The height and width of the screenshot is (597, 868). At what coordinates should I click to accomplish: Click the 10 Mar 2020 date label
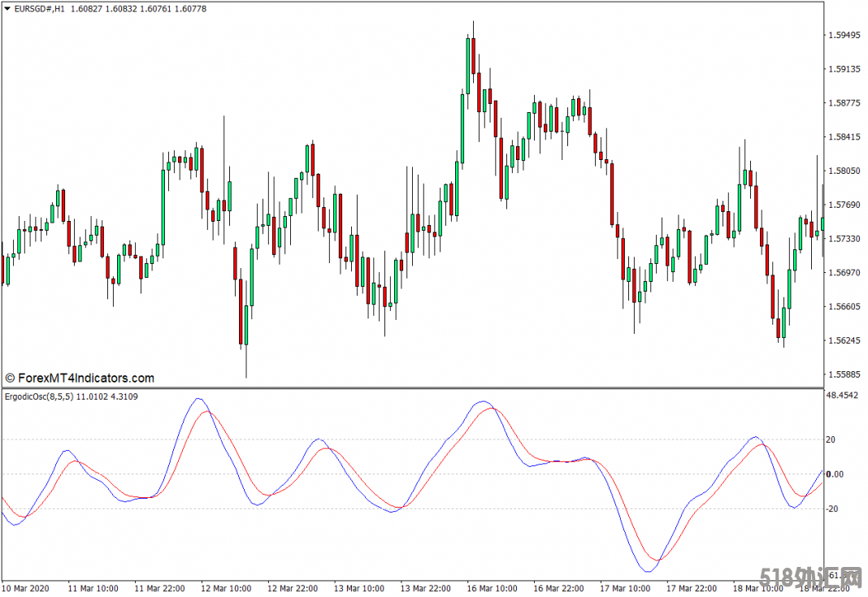pyautogui.click(x=25, y=588)
